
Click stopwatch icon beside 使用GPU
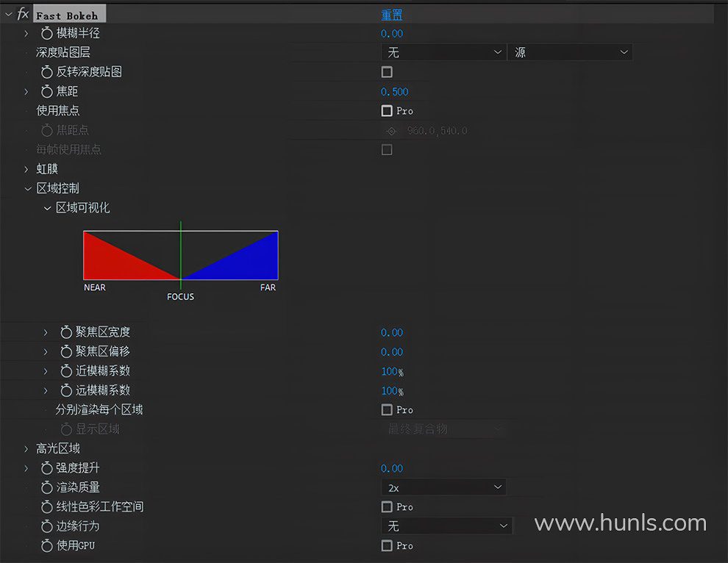tap(46, 546)
